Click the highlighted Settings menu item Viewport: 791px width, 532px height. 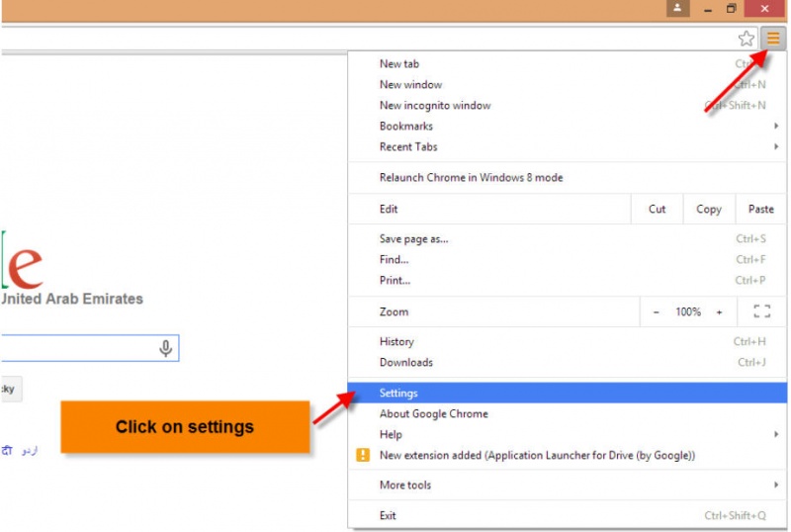click(x=567, y=393)
